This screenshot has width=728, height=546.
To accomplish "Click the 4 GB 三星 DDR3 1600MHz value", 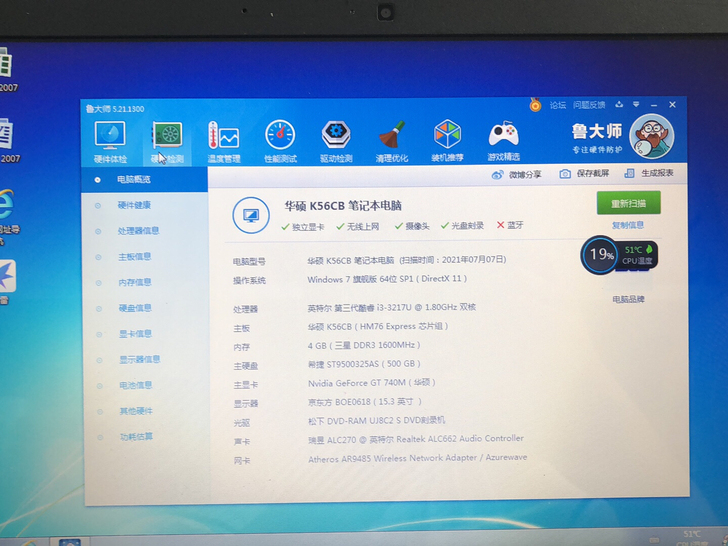I will coord(364,345).
